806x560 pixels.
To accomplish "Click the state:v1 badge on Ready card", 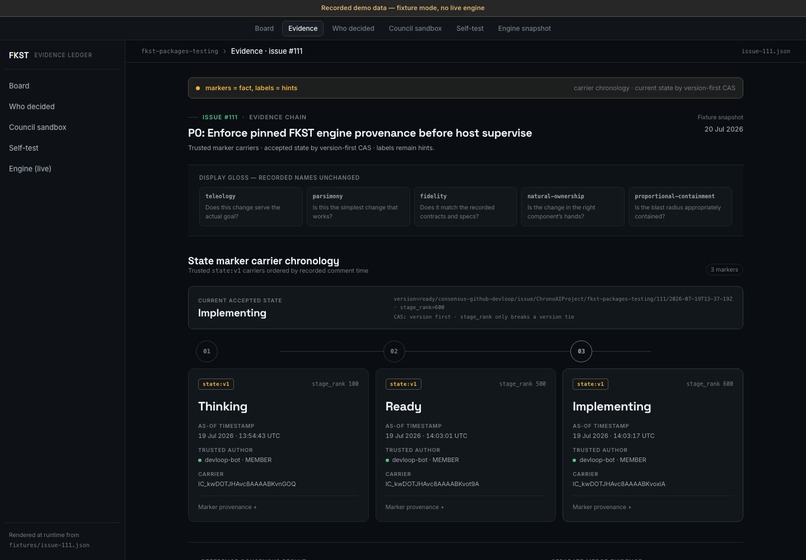I will coord(404,384).
